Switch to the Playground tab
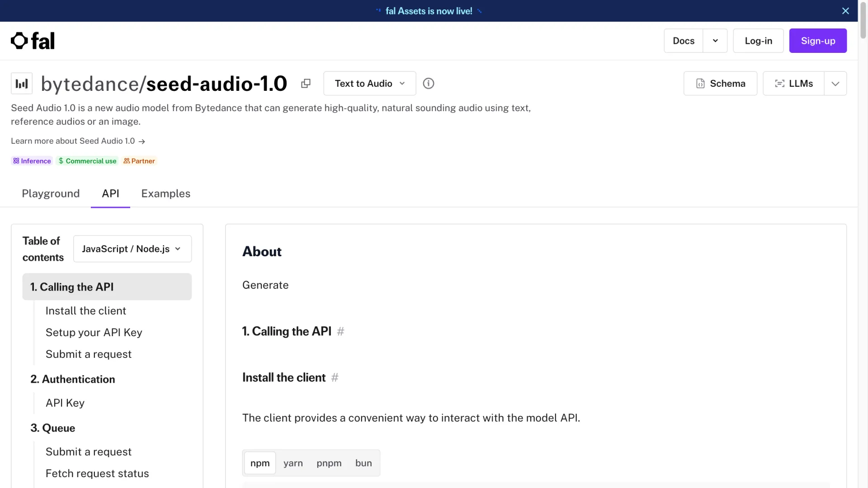 pyautogui.click(x=51, y=193)
